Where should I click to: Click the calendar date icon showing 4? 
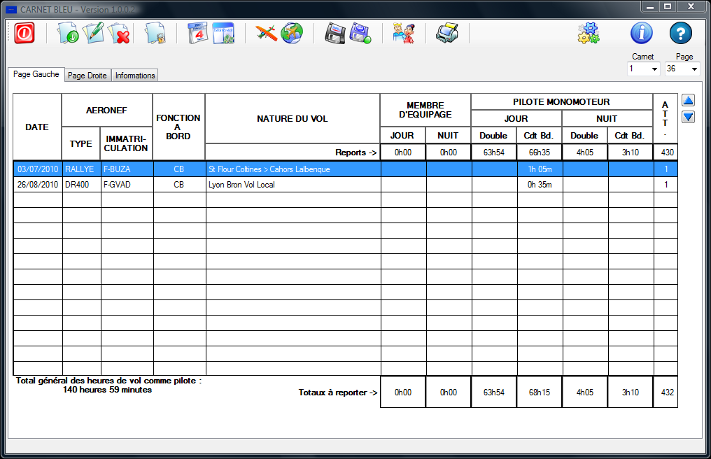point(198,33)
